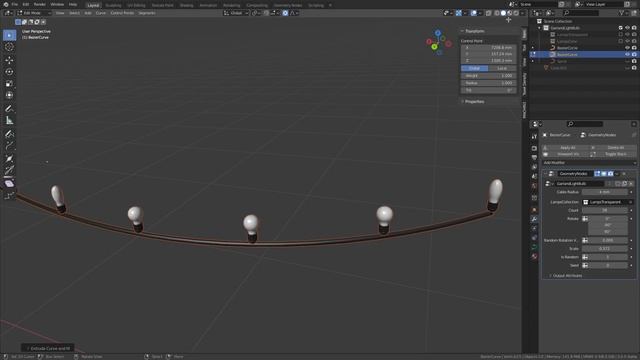
Task: Select the Scale tool
Action: coord(9,84)
